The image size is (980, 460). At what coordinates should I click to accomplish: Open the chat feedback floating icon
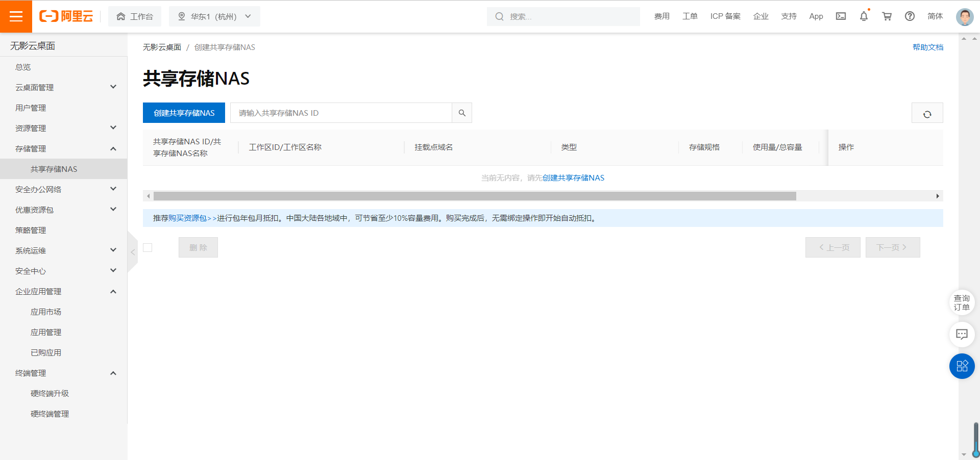(x=962, y=335)
